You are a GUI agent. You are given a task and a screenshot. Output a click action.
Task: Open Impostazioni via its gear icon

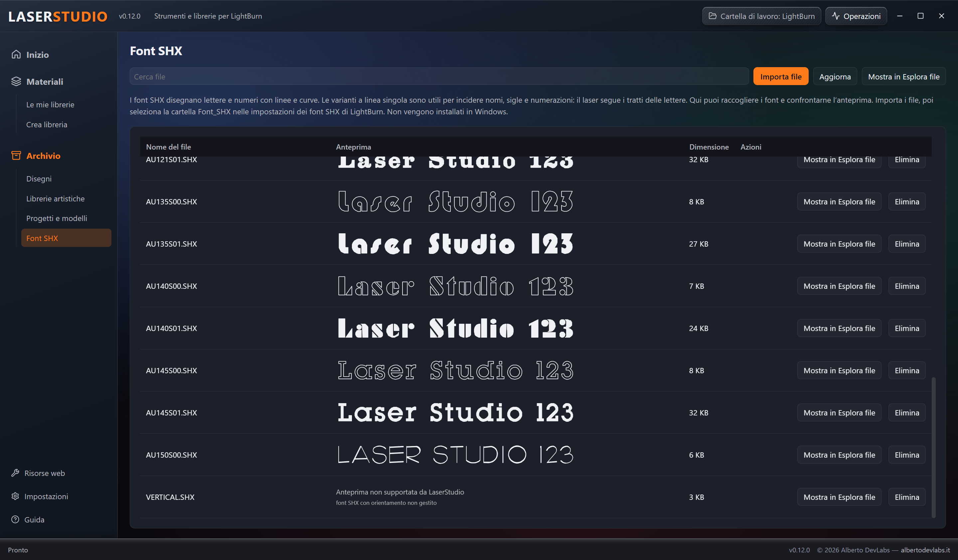coord(15,496)
